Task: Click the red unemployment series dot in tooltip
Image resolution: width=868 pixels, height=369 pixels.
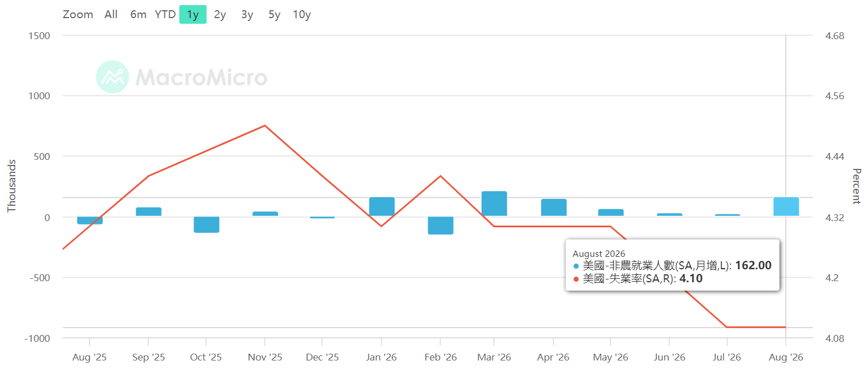Action: pyautogui.click(x=576, y=279)
